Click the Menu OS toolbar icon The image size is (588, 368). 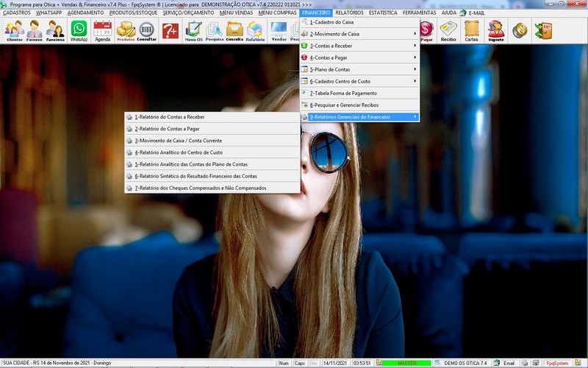coord(194,31)
